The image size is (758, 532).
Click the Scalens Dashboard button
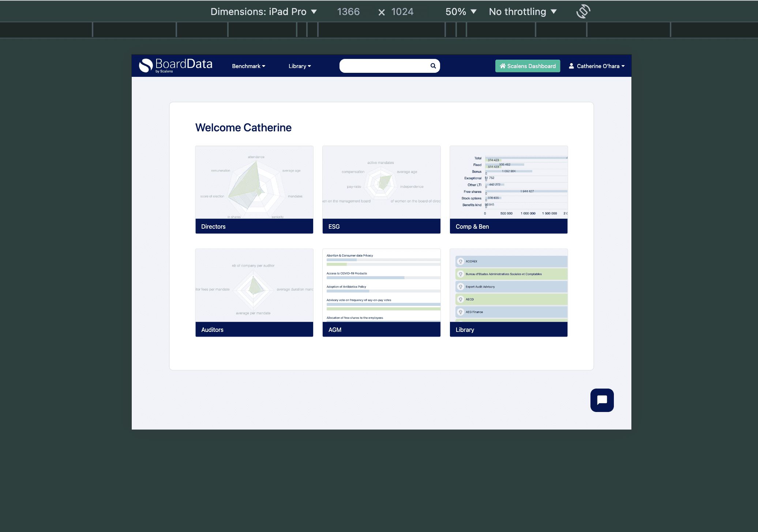(x=528, y=66)
